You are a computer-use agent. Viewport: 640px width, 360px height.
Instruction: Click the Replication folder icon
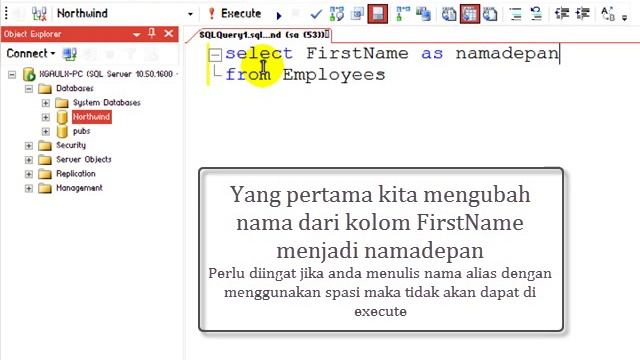(x=45, y=174)
